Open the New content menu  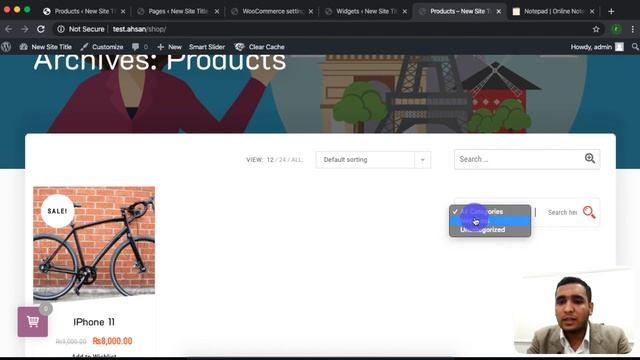(x=169, y=47)
